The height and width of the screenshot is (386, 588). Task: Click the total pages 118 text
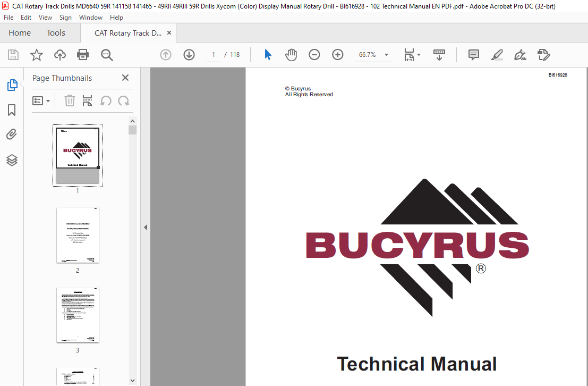(x=235, y=55)
